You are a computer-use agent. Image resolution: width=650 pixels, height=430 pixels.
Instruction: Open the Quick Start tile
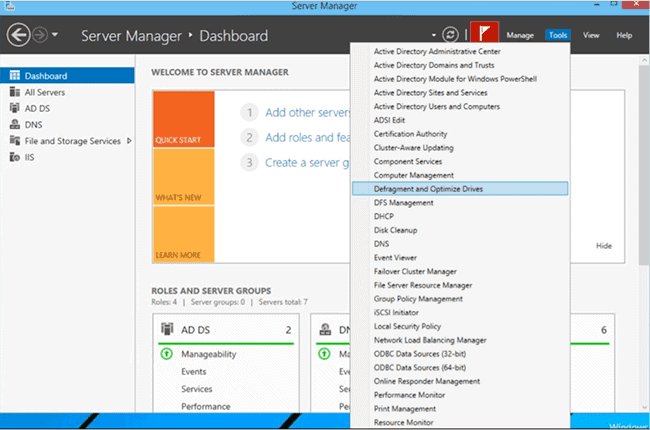point(184,119)
